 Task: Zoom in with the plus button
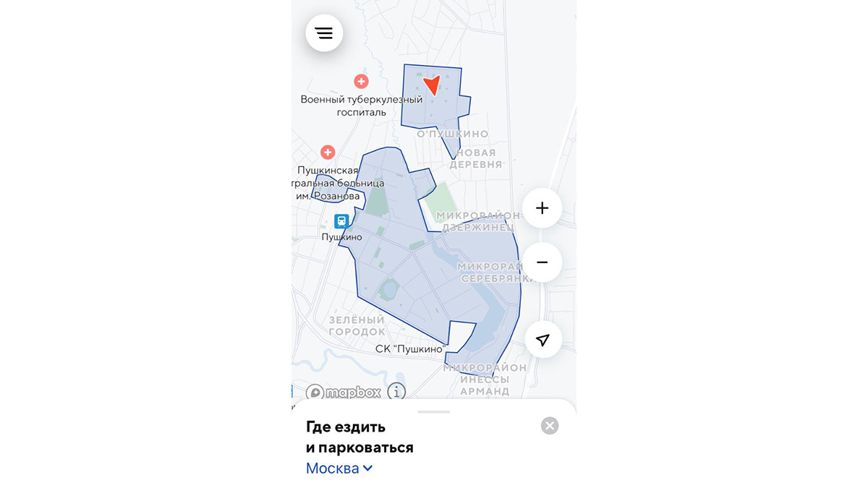(542, 208)
